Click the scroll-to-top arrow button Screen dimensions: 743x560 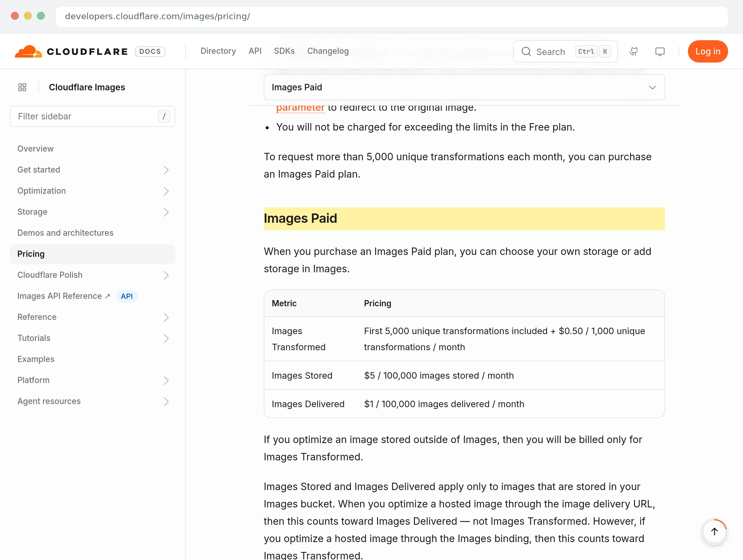(x=714, y=532)
